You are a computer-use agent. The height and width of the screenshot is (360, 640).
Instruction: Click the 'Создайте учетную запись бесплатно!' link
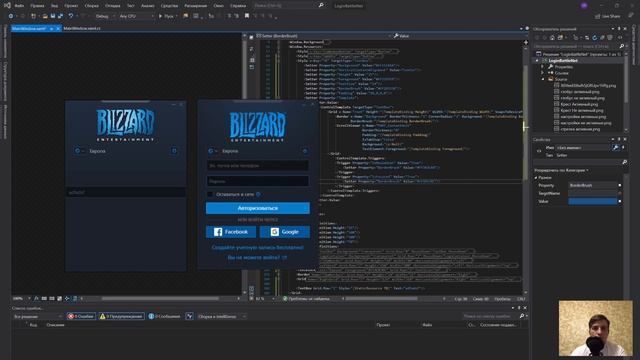[258, 247]
